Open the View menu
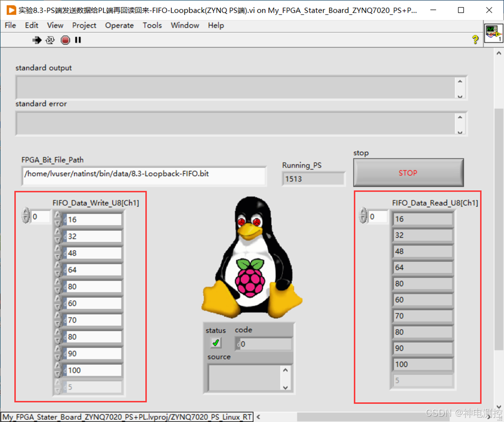 click(55, 26)
